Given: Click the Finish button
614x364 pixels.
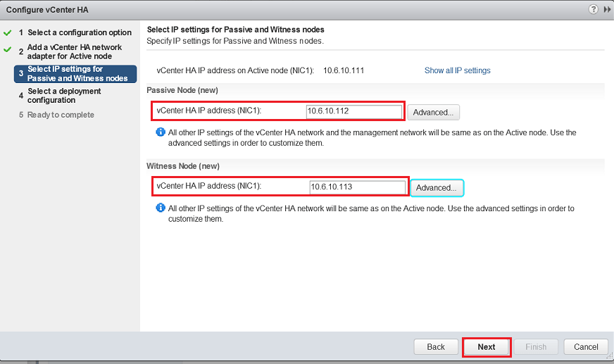Looking at the screenshot, I should click(536, 347).
